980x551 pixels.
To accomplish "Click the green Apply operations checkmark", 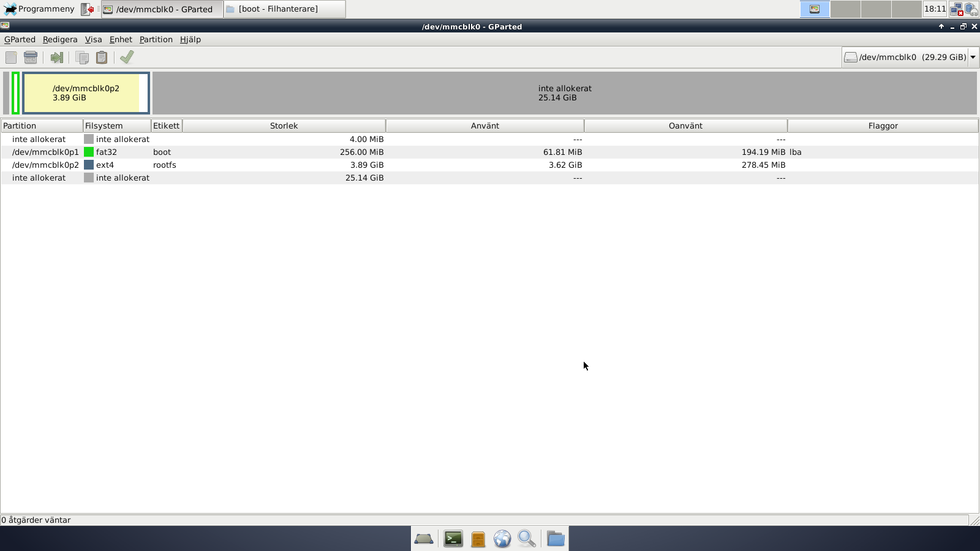I will (x=127, y=57).
